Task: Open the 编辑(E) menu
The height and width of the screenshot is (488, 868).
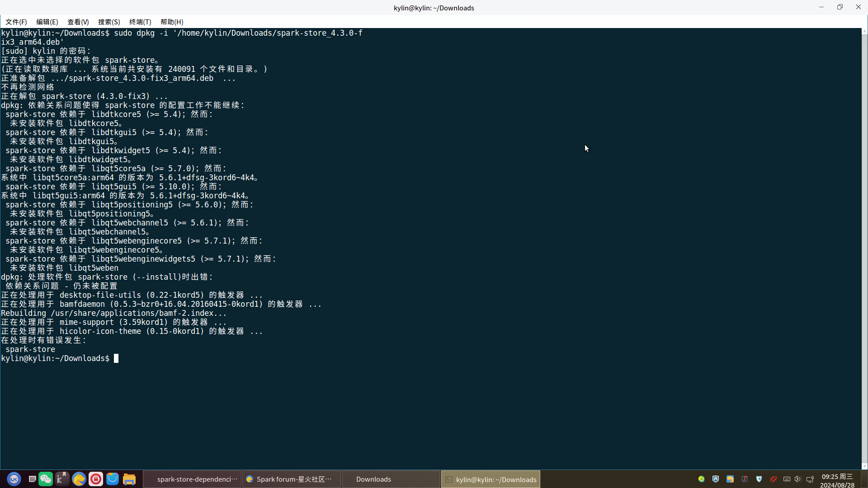Action: 47,22
